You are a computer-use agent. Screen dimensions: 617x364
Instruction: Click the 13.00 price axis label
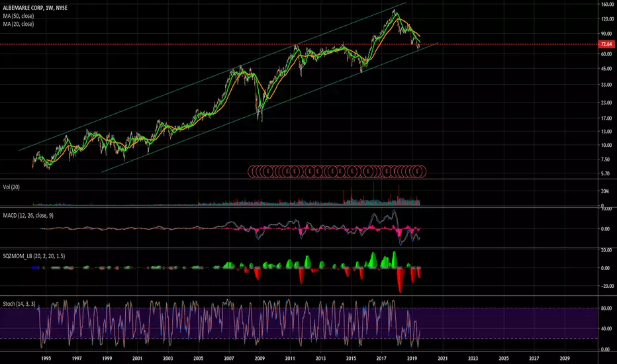click(x=607, y=132)
